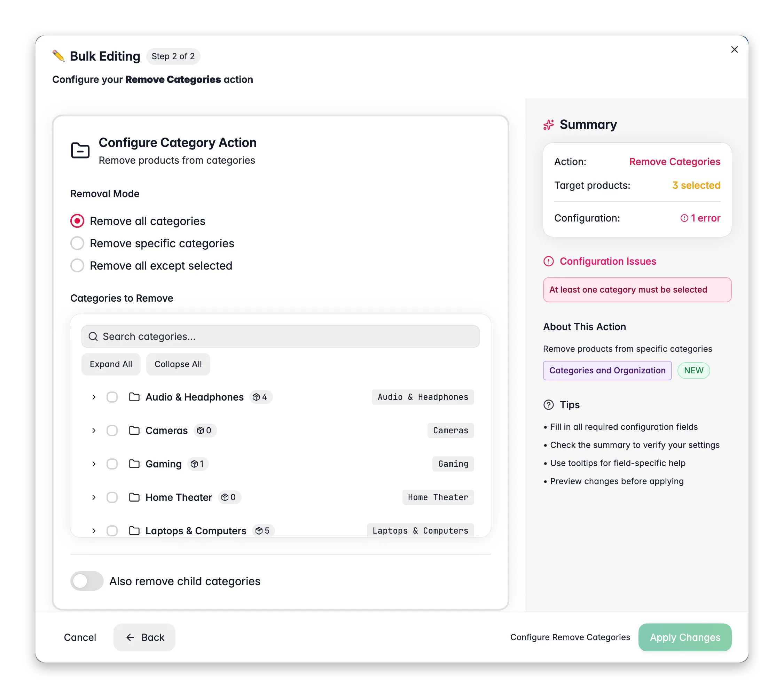
Task: Click the Gaming path tag on the right
Action: 453,464
